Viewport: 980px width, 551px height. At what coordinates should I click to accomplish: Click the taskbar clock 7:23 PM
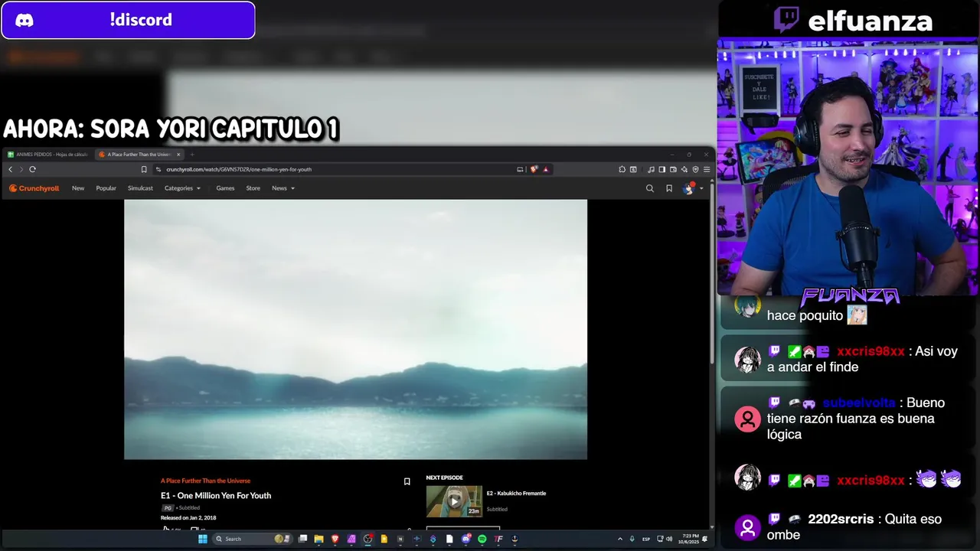click(x=690, y=539)
